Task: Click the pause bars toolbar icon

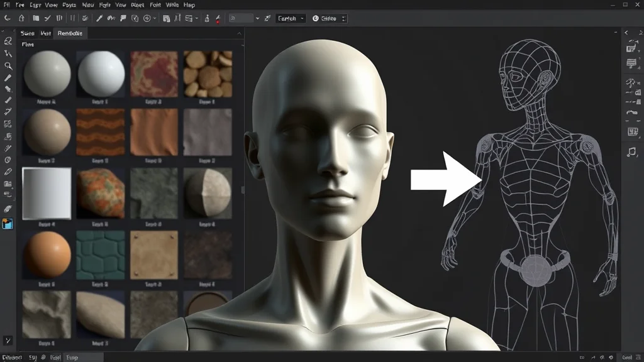Action: 72,18
